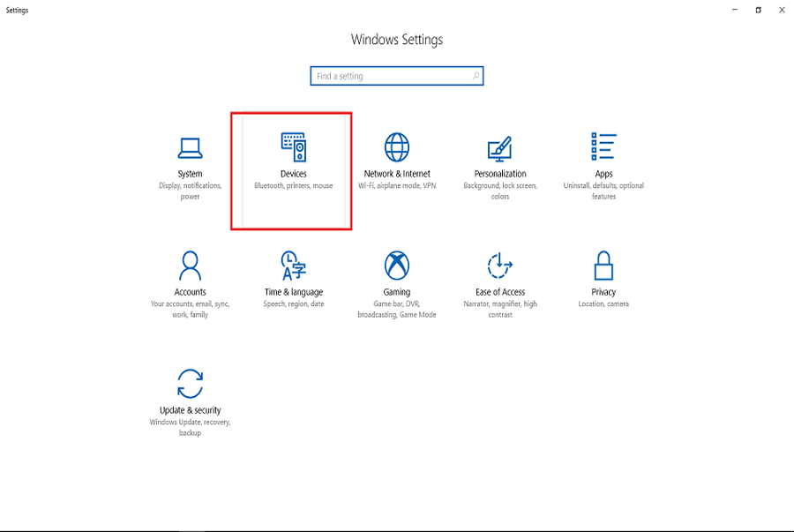
Task: Open the Gaming Xbox icon
Action: point(397,266)
